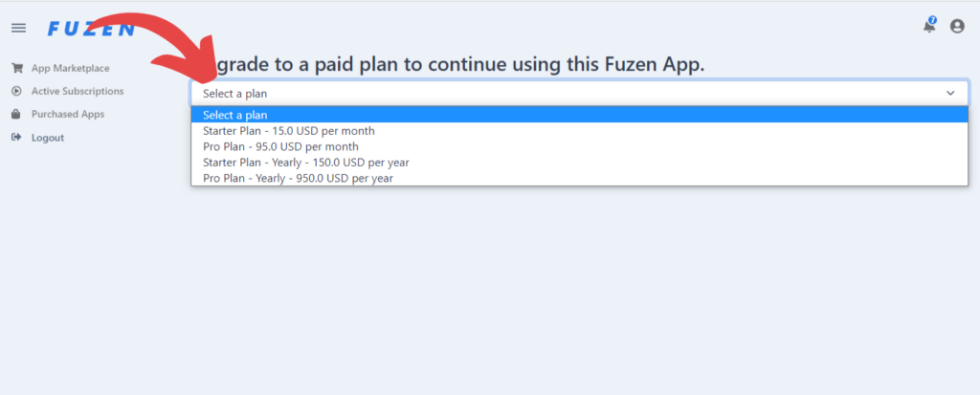The height and width of the screenshot is (395, 980).
Task: Choose Starter Plan Yearly 150.0 USD option
Action: click(x=580, y=163)
